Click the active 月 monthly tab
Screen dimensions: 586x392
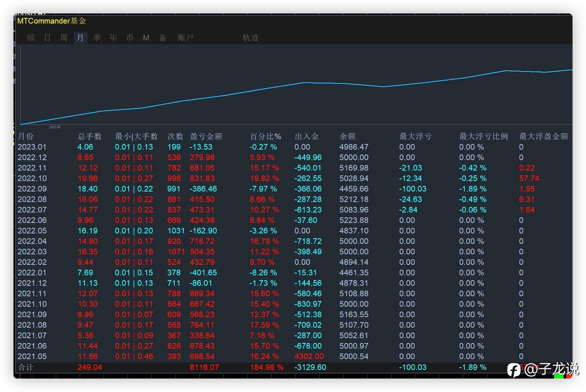(80, 37)
